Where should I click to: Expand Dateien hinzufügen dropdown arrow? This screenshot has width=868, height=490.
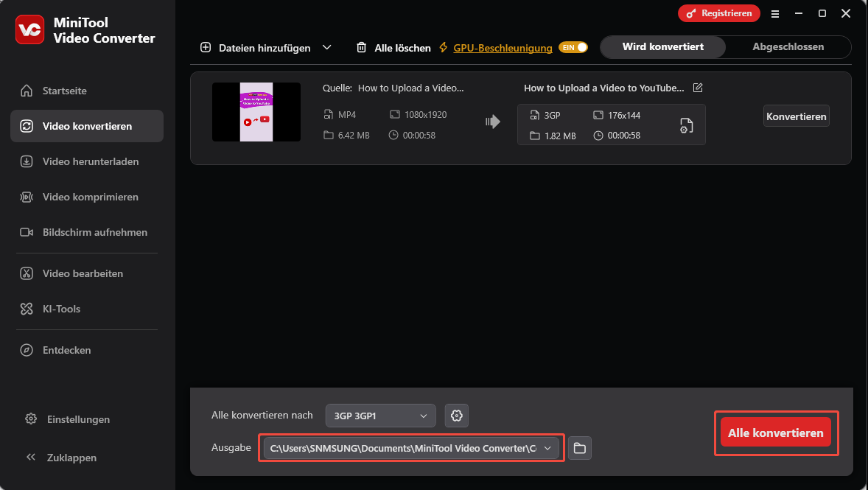click(327, 48)
